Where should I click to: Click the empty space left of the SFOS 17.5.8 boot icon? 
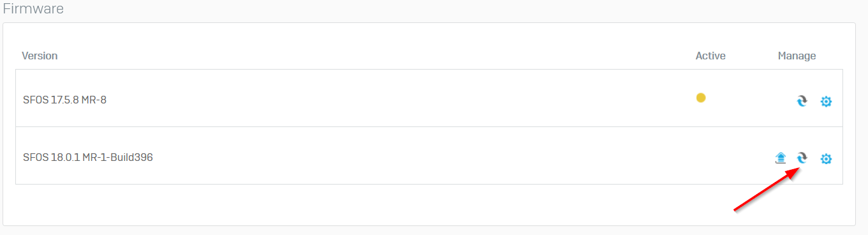pyautogui.click(x=765, y=101)
